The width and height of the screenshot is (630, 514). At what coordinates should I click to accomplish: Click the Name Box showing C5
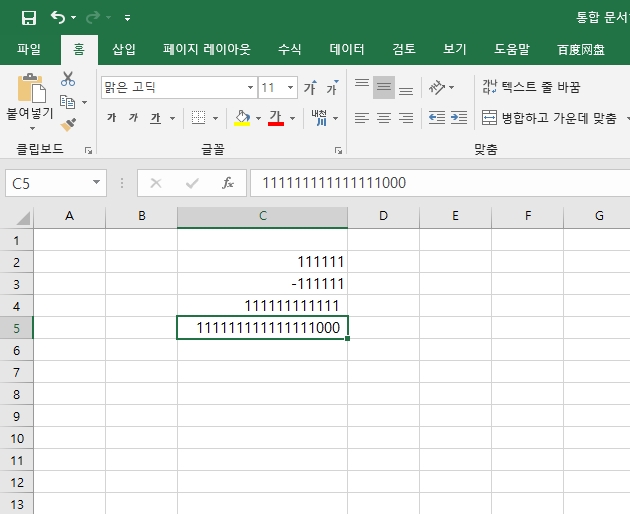pyautogui.click(x=48, y=183)
